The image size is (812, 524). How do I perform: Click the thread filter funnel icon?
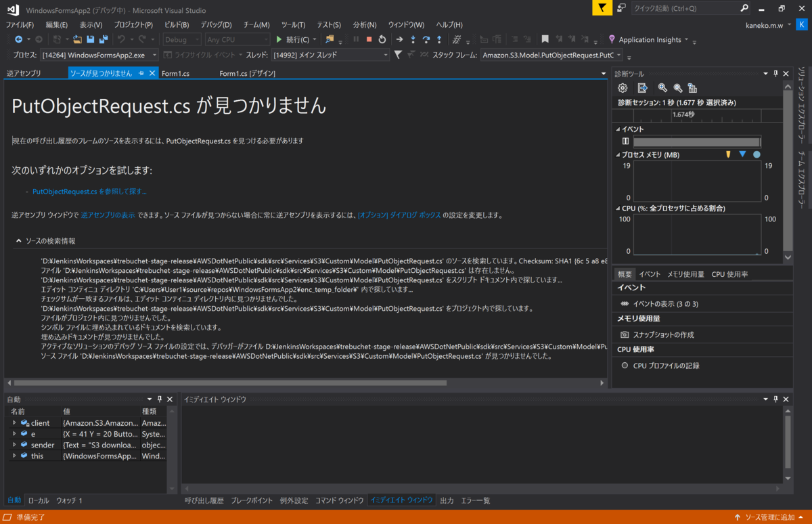[399, 55]
